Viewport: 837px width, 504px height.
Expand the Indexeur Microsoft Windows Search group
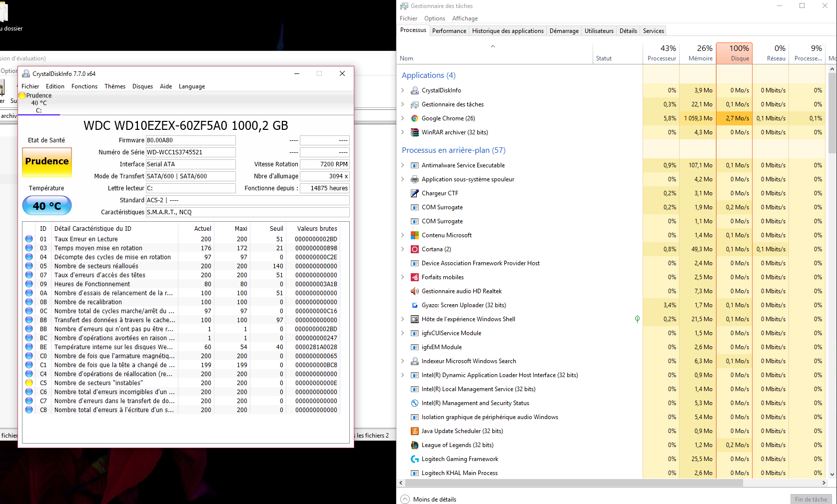(403, 361)
